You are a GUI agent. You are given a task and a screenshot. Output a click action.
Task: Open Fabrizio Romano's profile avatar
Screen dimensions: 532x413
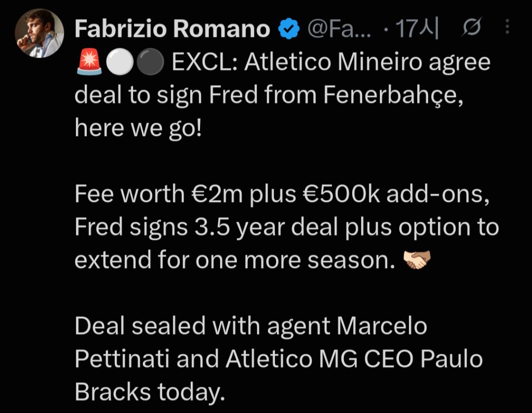39,33
